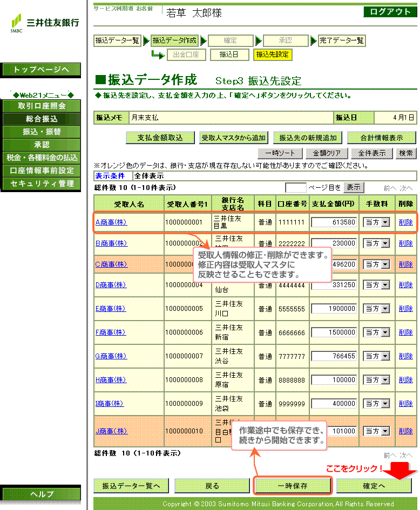Open セキュリティ管理 menu item
The height and width of the screenshot is (510, 420).
coord(42,184)
